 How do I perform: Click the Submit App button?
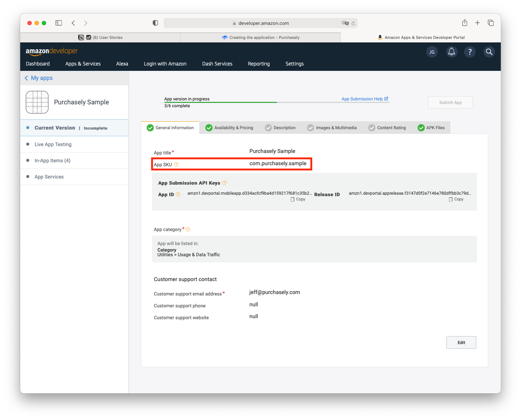(450, 103)
